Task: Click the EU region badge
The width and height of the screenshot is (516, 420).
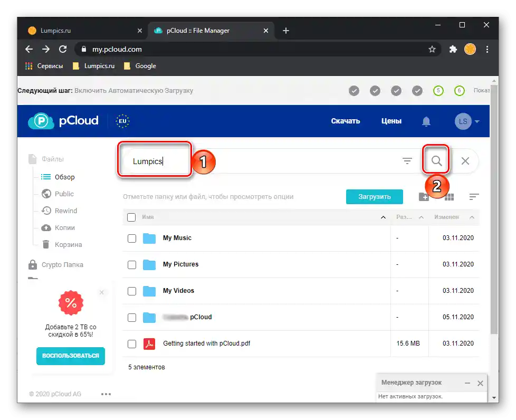Action: [x=122, y=121]
